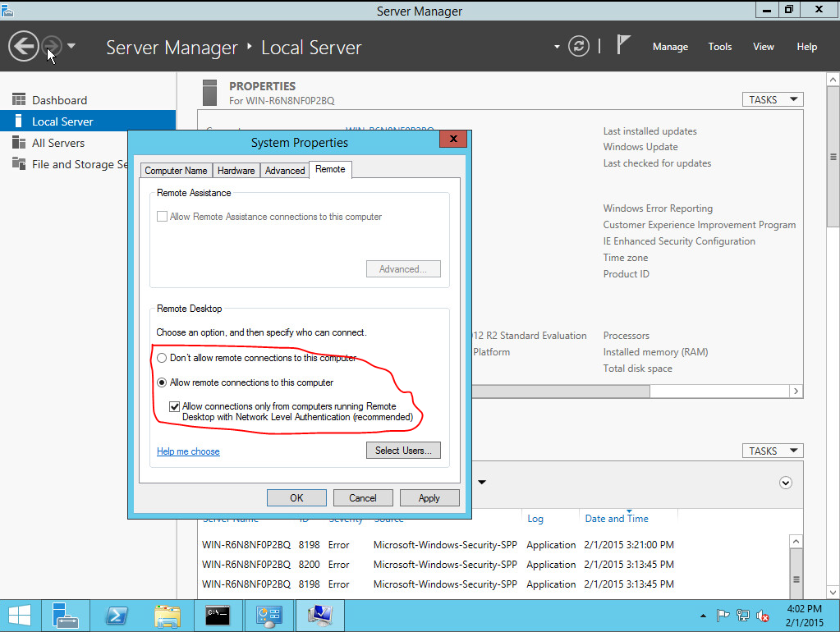Click the Windows Start button

click(x=21, y=615)
